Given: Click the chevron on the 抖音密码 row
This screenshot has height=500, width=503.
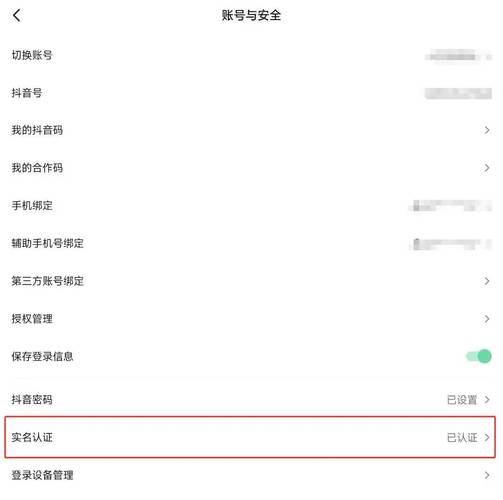Looking at the screenshot, I should (487, 399).
